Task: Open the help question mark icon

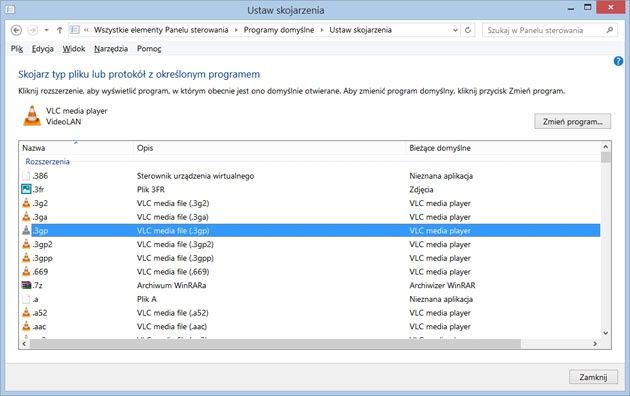Action: coord(618,61)
